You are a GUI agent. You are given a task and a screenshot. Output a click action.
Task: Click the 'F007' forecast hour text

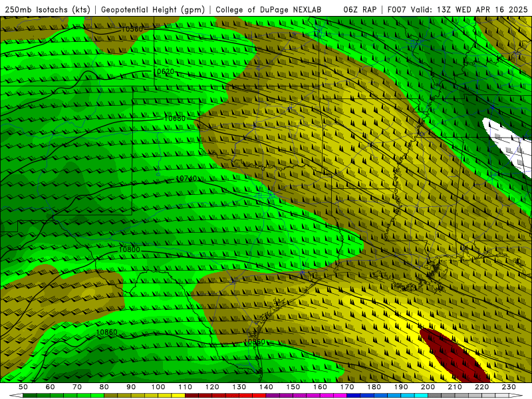[397, 10]
